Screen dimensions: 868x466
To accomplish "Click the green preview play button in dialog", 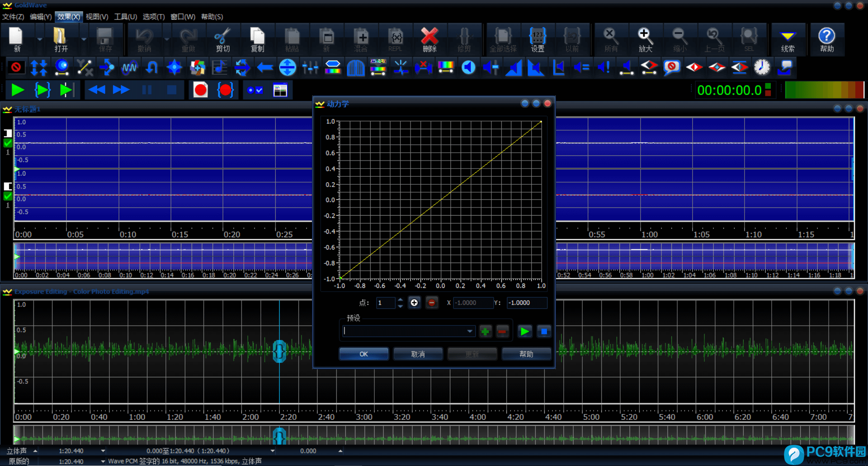I will point(524,331).
